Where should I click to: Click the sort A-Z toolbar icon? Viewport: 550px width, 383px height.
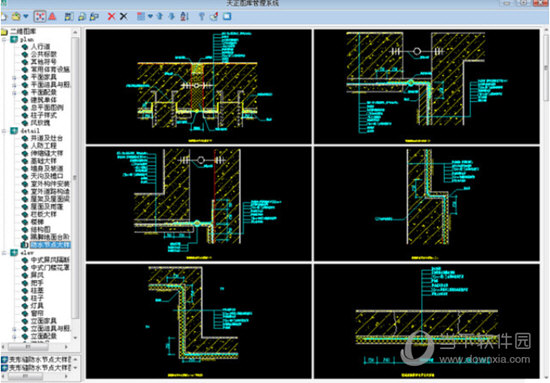pyautogui.click(x=185, y=16)
